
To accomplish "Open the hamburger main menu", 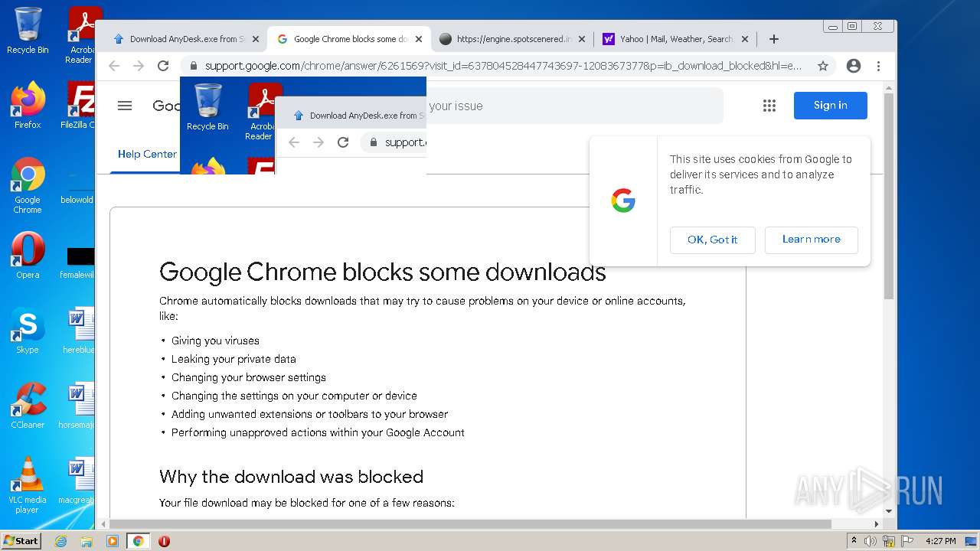I will pyautogui.click(x=125, y=106).
